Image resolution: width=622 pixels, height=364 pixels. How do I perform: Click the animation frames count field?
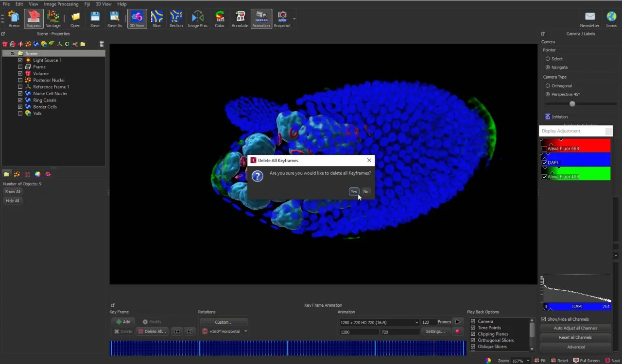pos(428,322)
